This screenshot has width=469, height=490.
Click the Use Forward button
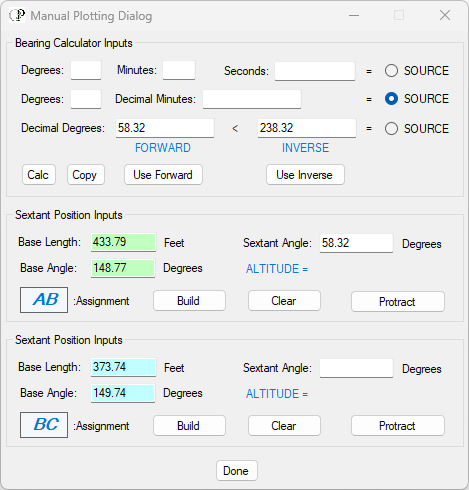click(163, 175)
